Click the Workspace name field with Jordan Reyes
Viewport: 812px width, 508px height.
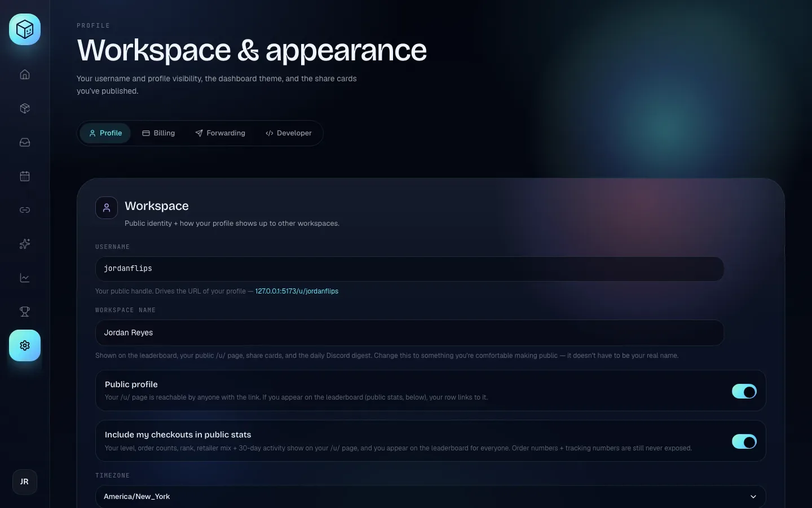(x=409, y=333)
